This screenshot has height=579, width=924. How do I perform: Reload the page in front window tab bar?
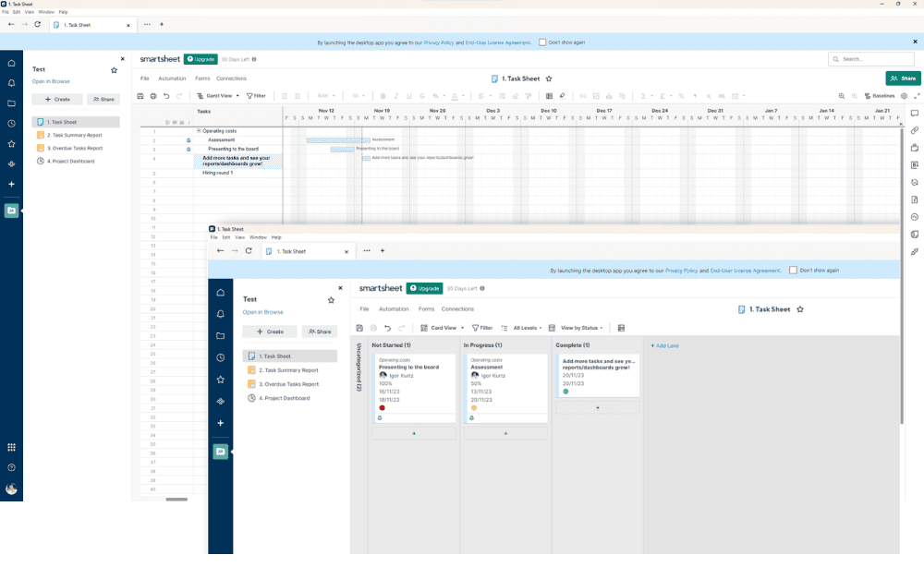(x=249, y=251)
